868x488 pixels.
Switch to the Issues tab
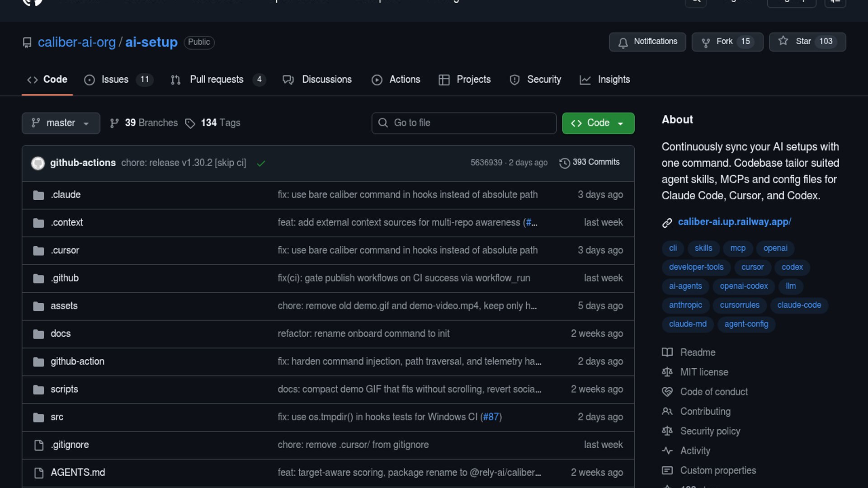pos(115,80)
